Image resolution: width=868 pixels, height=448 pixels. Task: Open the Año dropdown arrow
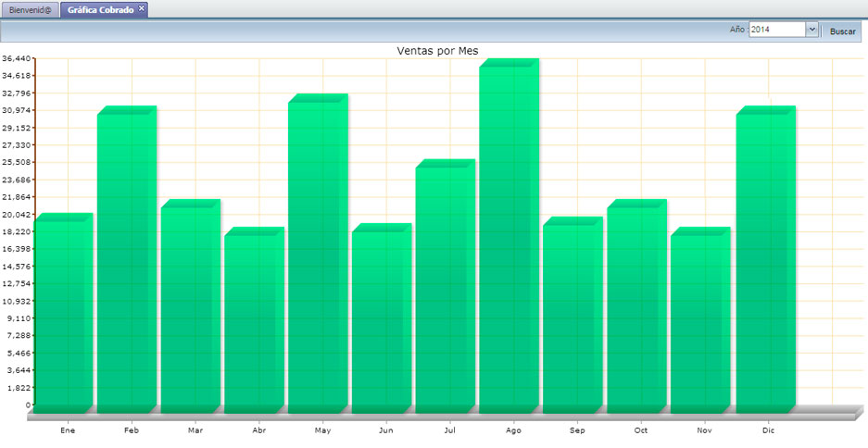[x=811, y=30]
